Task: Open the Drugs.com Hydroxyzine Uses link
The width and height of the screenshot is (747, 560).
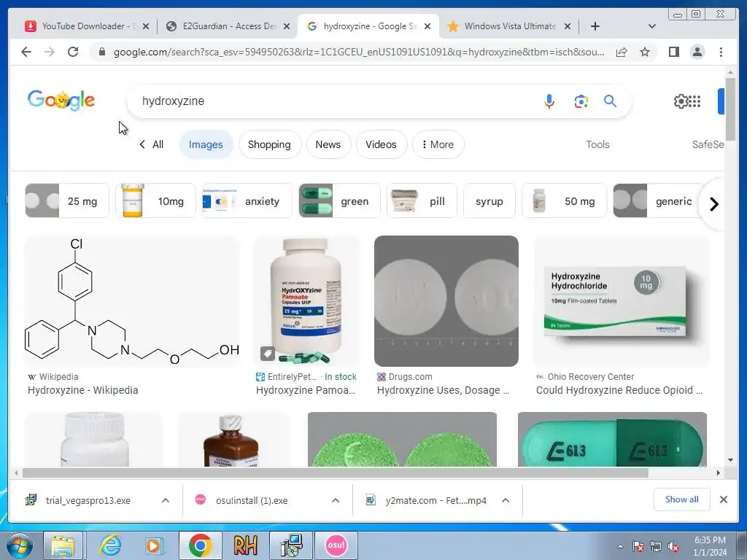Action: pyautogui.click(x=443, y=390)
